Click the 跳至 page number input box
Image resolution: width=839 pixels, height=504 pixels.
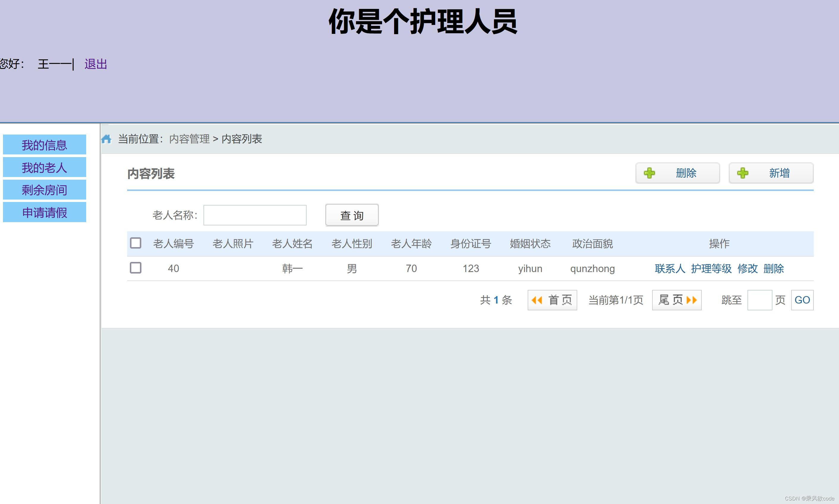[x=760, y=300]
